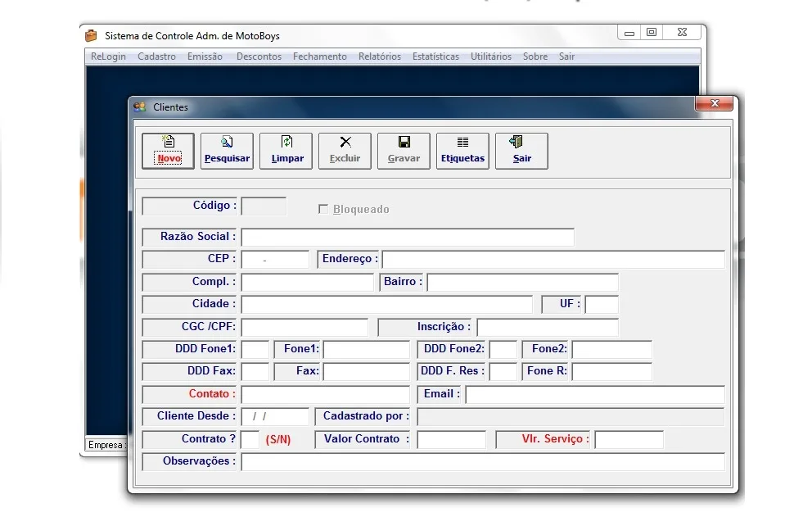
Task: Click the DDD F. Res field
Action: click(x=503, y=372)
